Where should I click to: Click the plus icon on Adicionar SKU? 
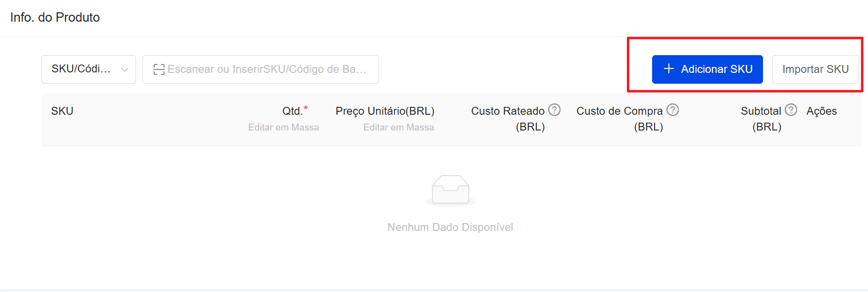(669, 69)
